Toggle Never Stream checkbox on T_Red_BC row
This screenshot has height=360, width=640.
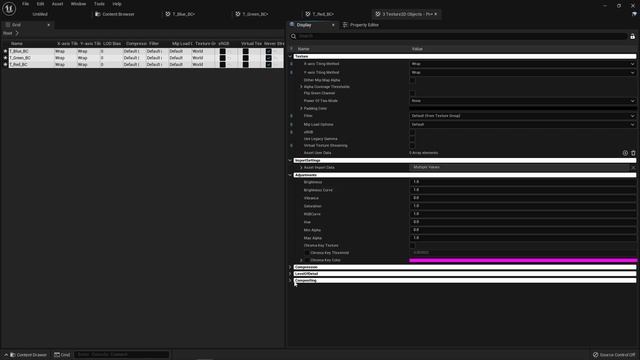[268, 64]
